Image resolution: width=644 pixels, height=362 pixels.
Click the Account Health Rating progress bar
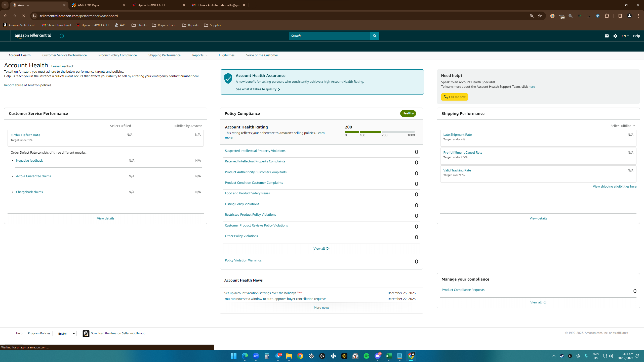point(380,132)
